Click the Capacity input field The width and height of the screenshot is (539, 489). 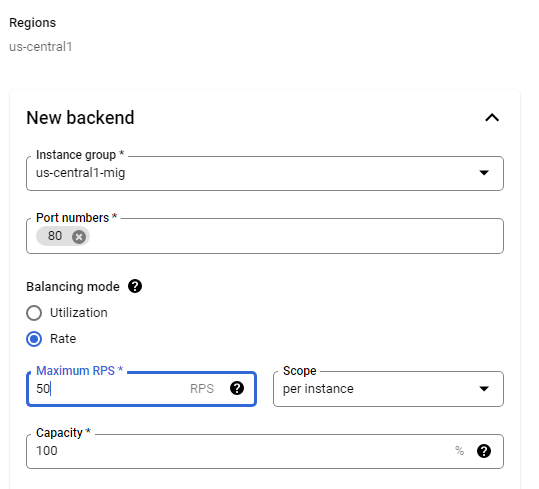coord(265,451)
